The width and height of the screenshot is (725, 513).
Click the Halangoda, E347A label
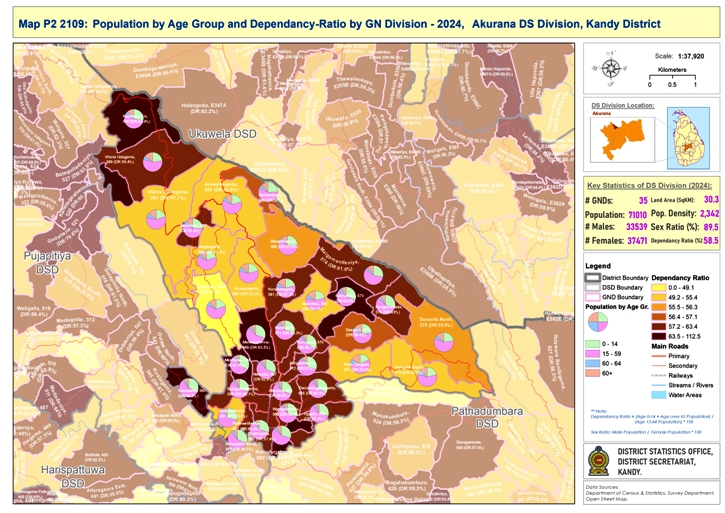204,108
